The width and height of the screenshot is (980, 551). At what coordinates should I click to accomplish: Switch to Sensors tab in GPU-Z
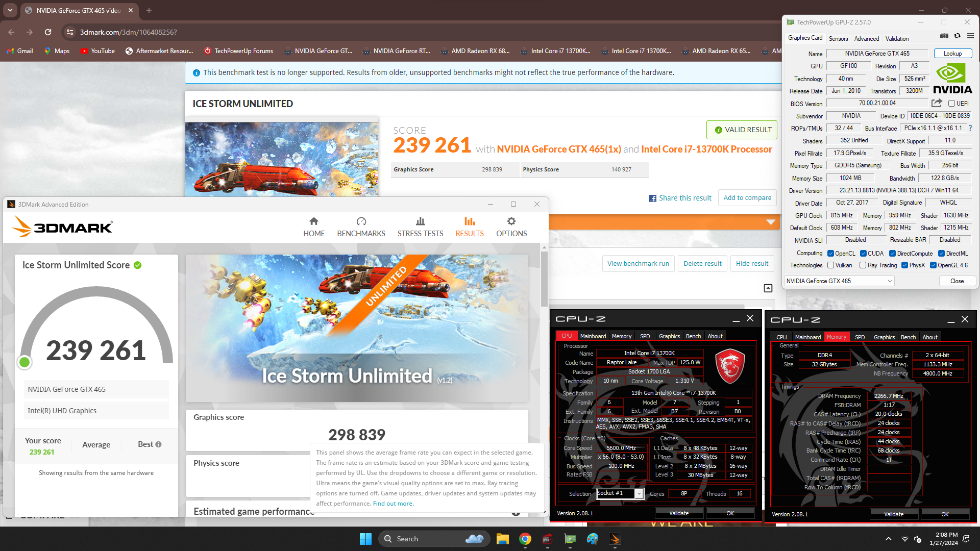click(838, 39)
